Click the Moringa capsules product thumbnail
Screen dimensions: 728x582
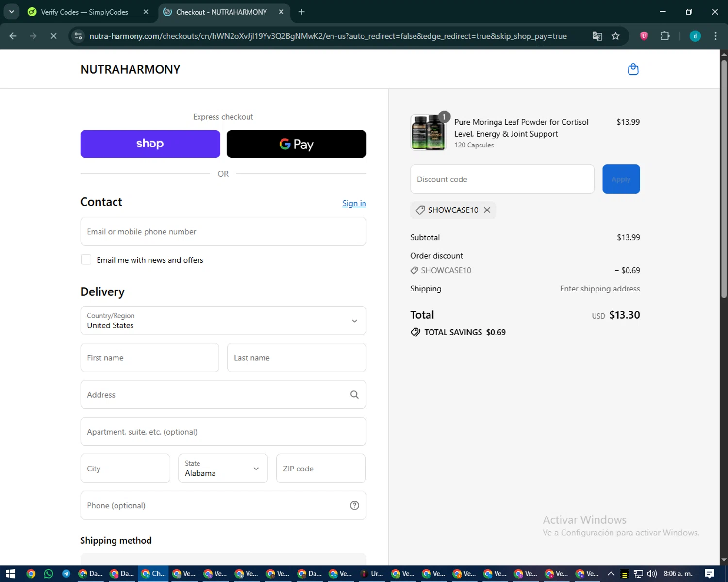coord(428,132)
